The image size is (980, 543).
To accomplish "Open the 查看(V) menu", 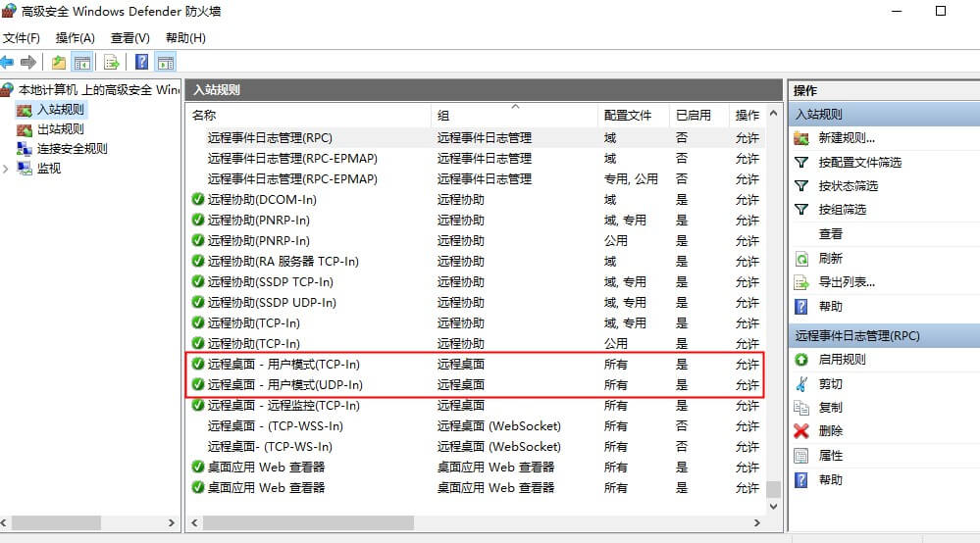I will coord(130,38).
